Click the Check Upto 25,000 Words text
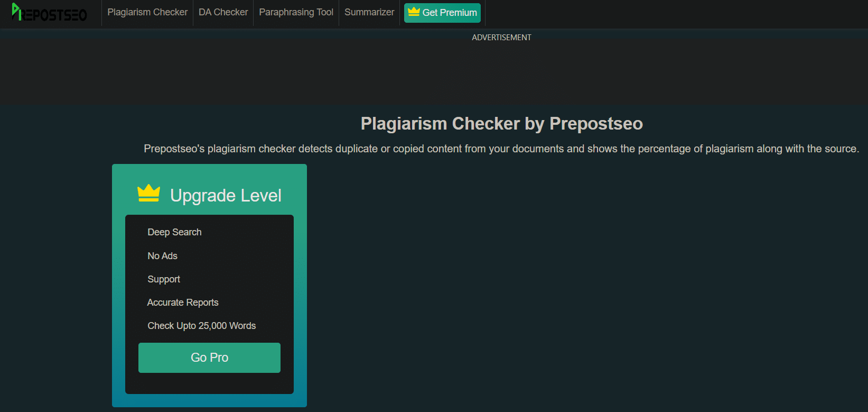The height and width of the screenshot is (412, 868). pyautogui.click(x=201, y=326)
